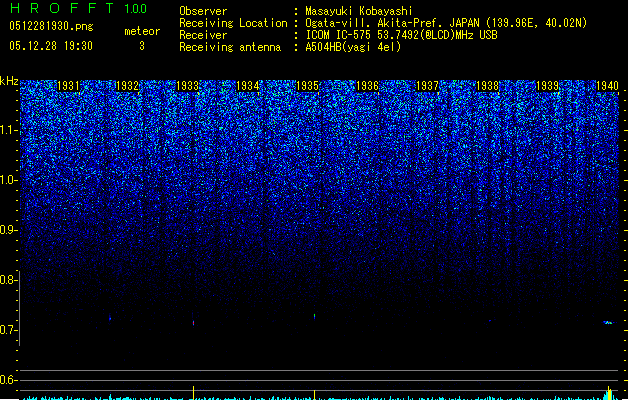Click the meteor echo near 1935
Screen dimensions: 629x400
(314, 317)
